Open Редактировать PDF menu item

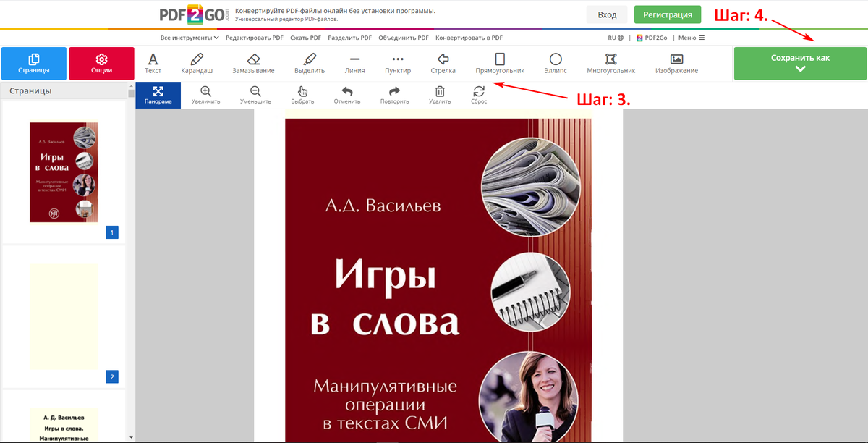255,38
